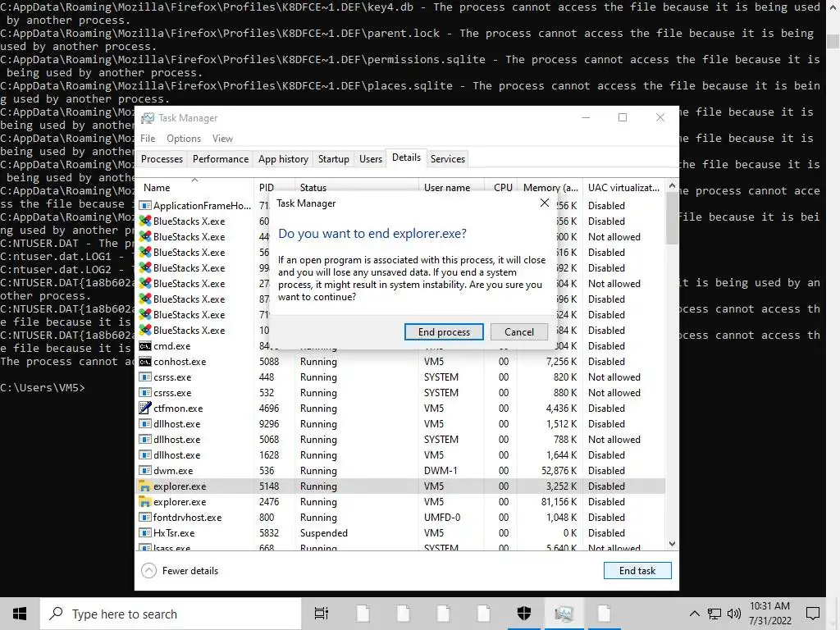Click memory value 81,156 K
Image resolution: width=840 pixels, height=630 pixels.
coord(559,501)
